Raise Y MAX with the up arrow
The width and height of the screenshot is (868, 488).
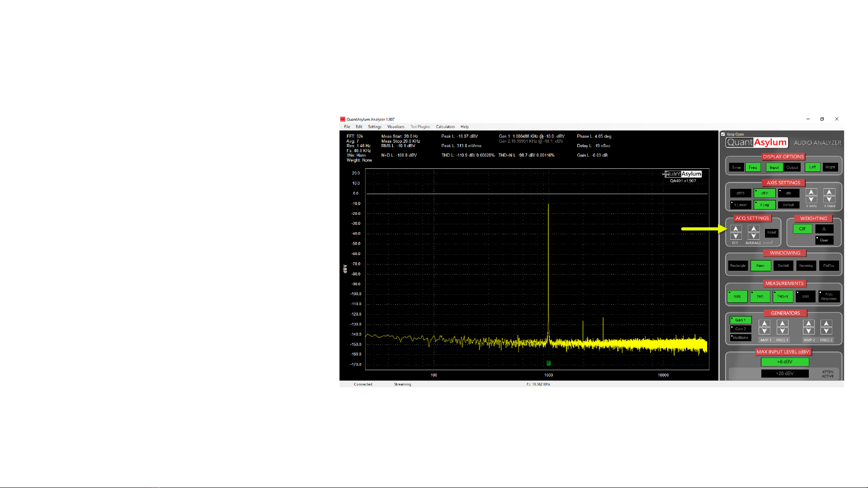829,192
